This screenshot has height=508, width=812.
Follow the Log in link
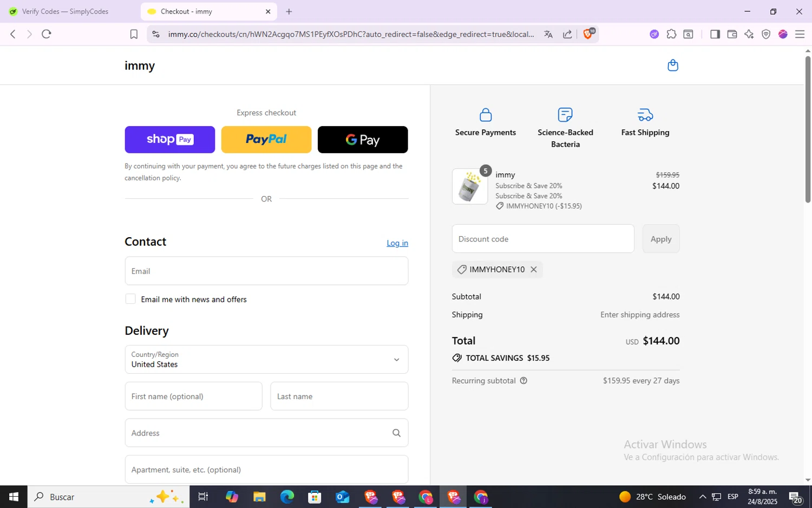point(397,243)
